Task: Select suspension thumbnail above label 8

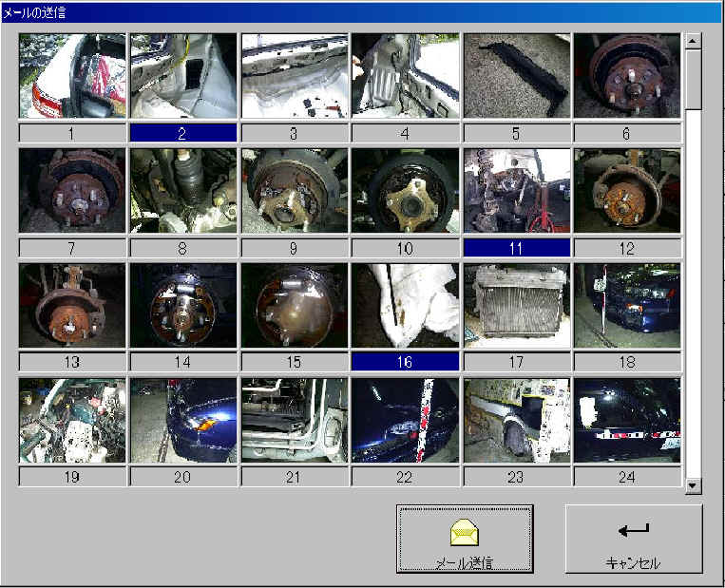Action: [x=183, y=190]
